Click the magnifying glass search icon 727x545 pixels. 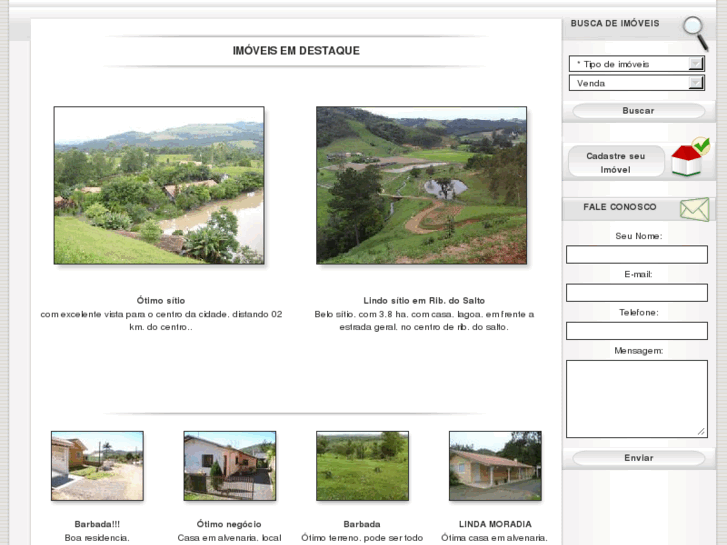pos(695,32)
